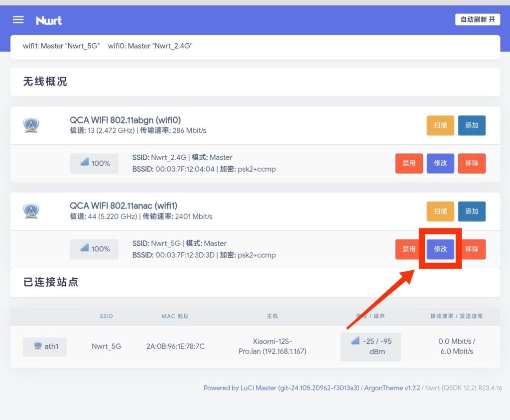The image size is (510, 420).
Task: Click the ath1 interface badge
Action: pos(45,346)
